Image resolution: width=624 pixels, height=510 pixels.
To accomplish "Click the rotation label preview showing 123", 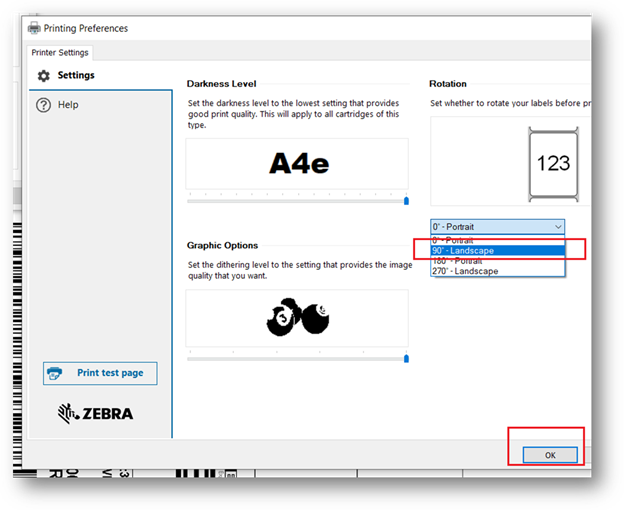I will click(x=553, y=163).
